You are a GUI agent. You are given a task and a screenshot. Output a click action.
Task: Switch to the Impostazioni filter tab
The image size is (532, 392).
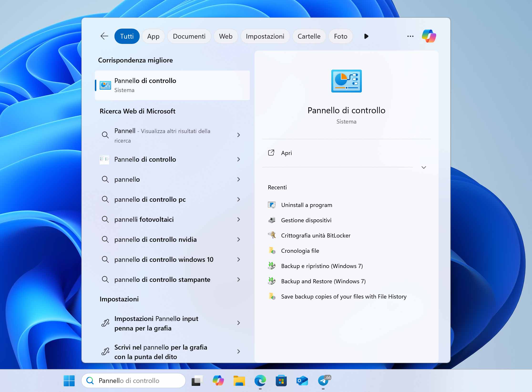click(x=265, y=36)
